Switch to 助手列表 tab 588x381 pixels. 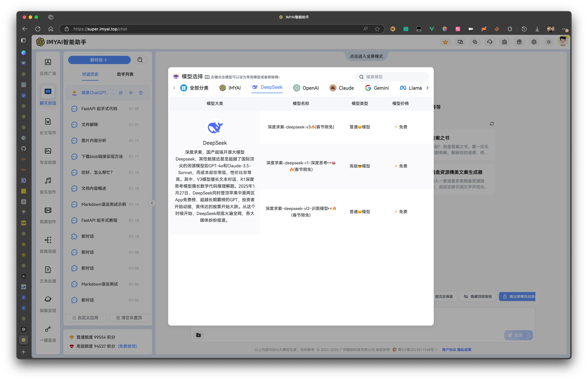pos(125,74)
